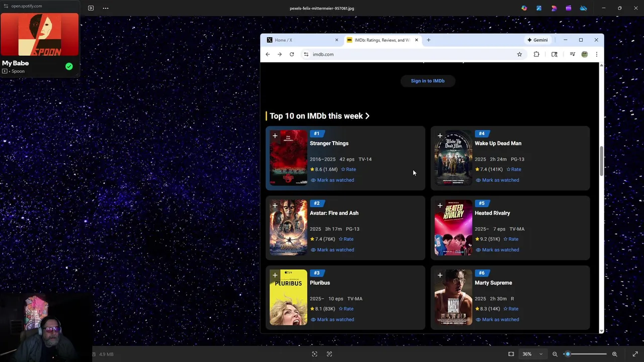Open Google Lens search icon in toolbar
The width and height of the screenshot is (644, 362).
coord(554,54)
